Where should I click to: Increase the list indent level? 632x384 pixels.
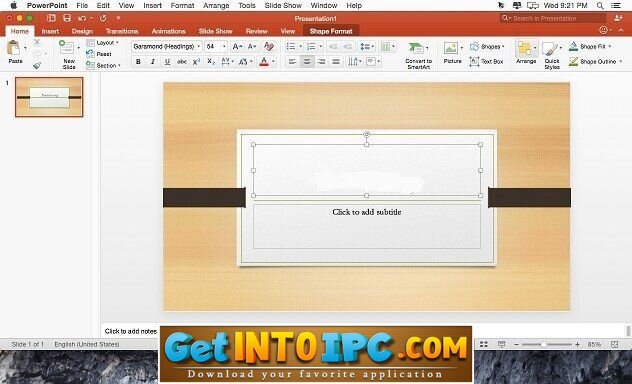click(x=348, y=47)
